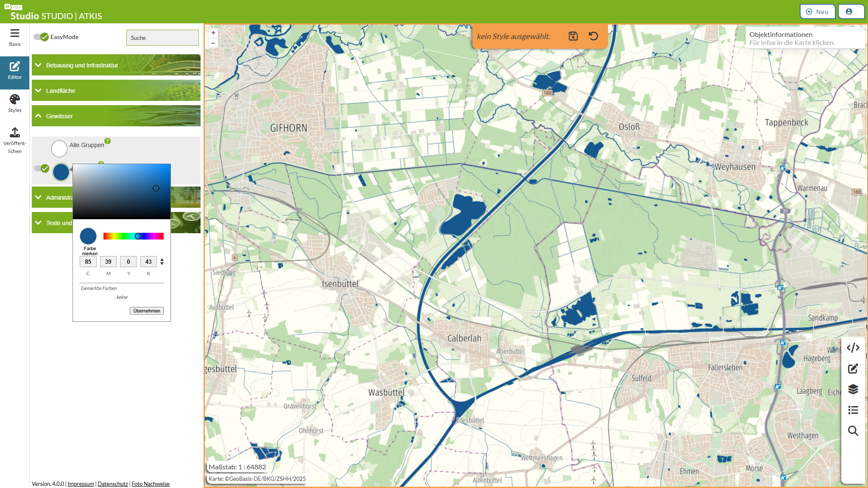Screen dimensions: 868x488
Task: Open the code view icon on map
Action: pos(853,348)
